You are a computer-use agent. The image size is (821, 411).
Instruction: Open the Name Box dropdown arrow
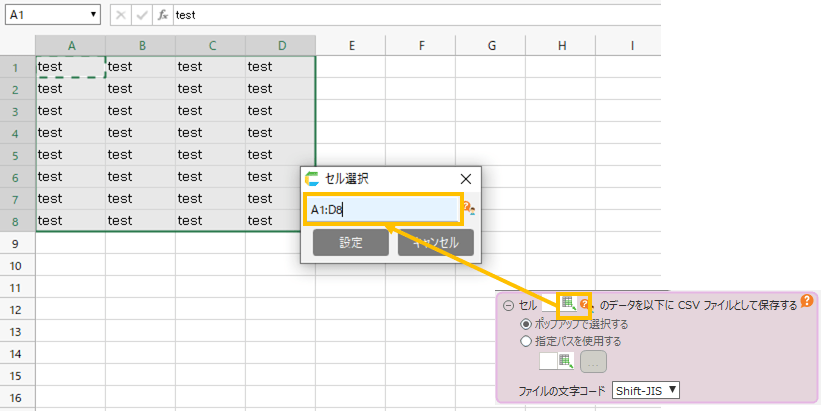[x=93, y=16]
